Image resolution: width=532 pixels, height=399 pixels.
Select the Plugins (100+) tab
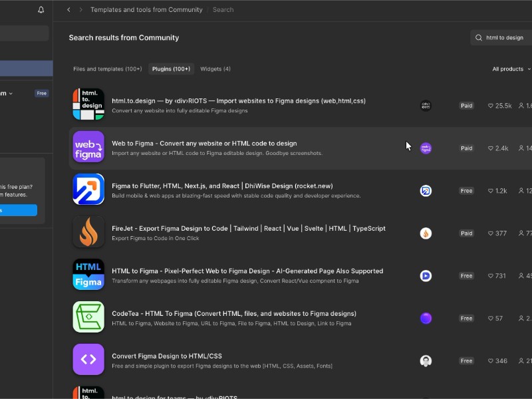click(171, 69)
